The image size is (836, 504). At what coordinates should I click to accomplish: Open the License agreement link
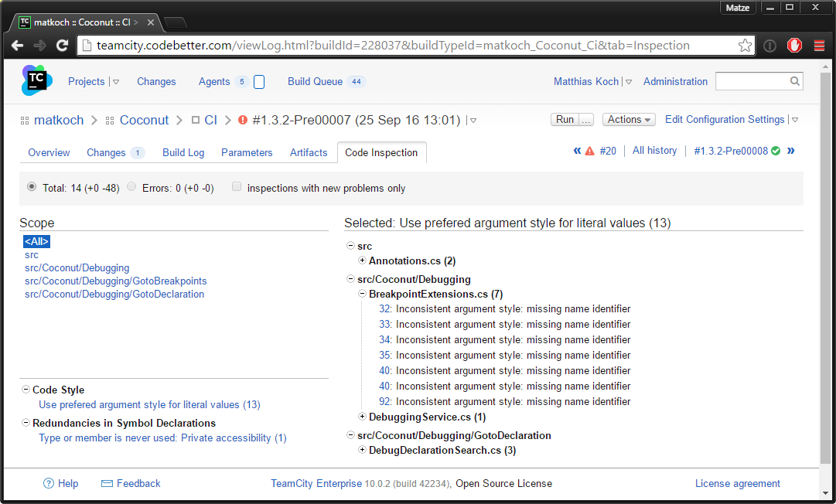(x=737, y=483)
